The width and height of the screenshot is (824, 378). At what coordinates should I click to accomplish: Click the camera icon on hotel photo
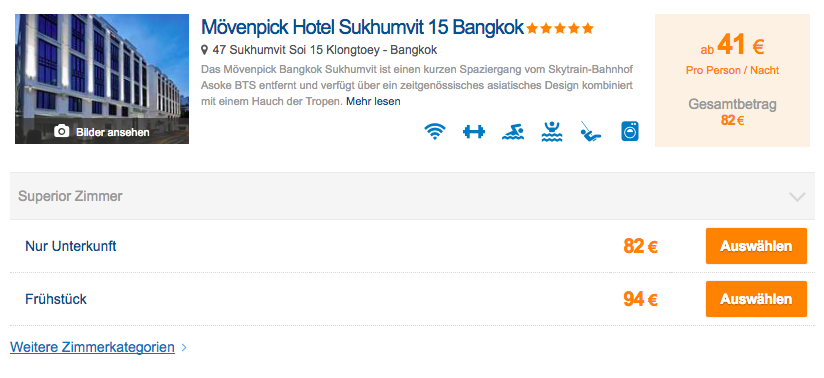61,131
